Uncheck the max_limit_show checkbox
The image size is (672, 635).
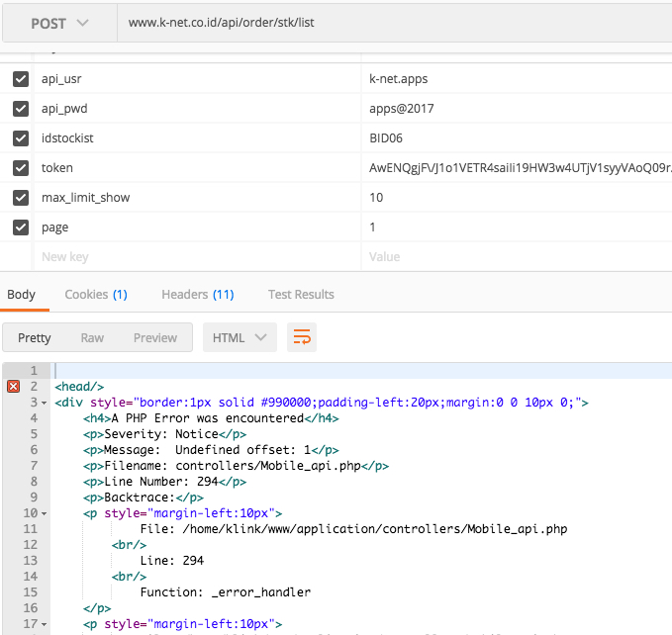[21, 198]
